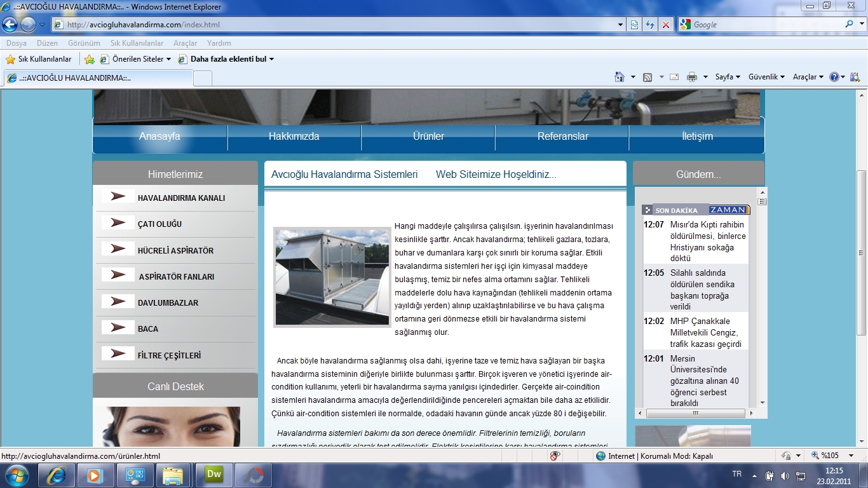Click the Favorites star icon
Image resolution: width=868 pixels, height=488 pixels.
coord(10,59)
